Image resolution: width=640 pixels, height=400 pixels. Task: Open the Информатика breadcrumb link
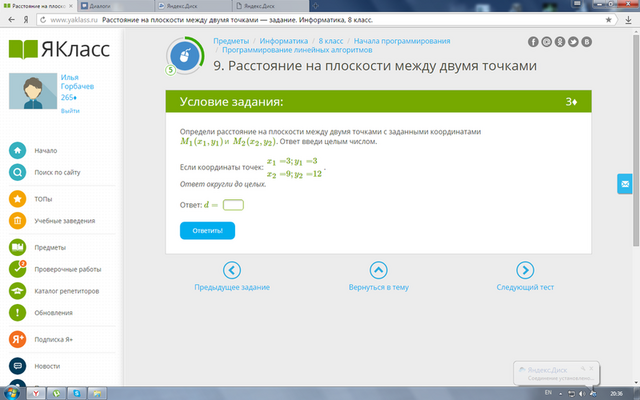pos(284,41)
